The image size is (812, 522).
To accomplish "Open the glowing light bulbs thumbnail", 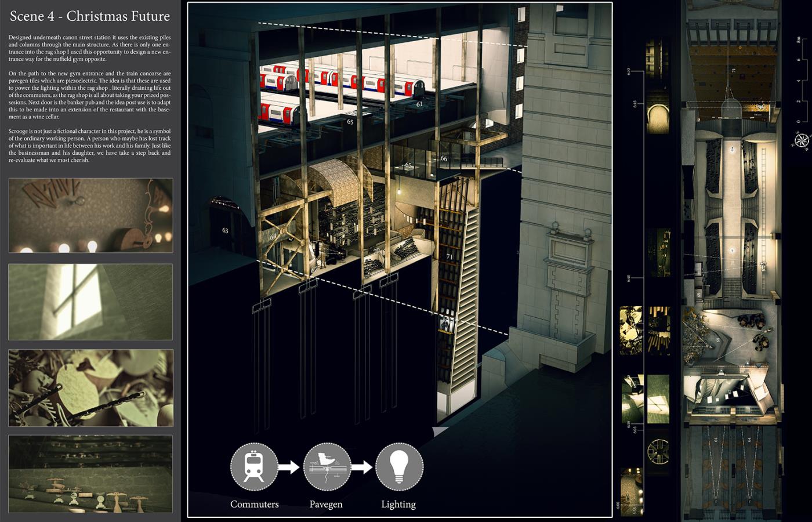I will click(x=90, y=215).
